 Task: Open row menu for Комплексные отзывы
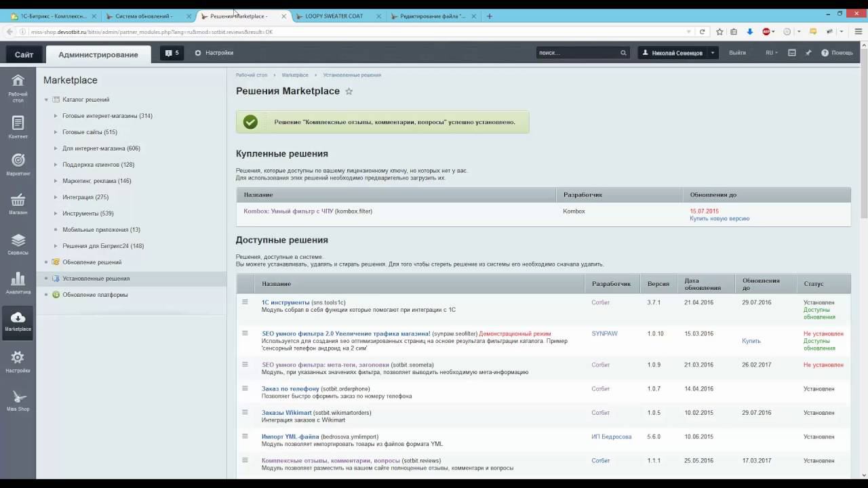(x=245, y=460)
